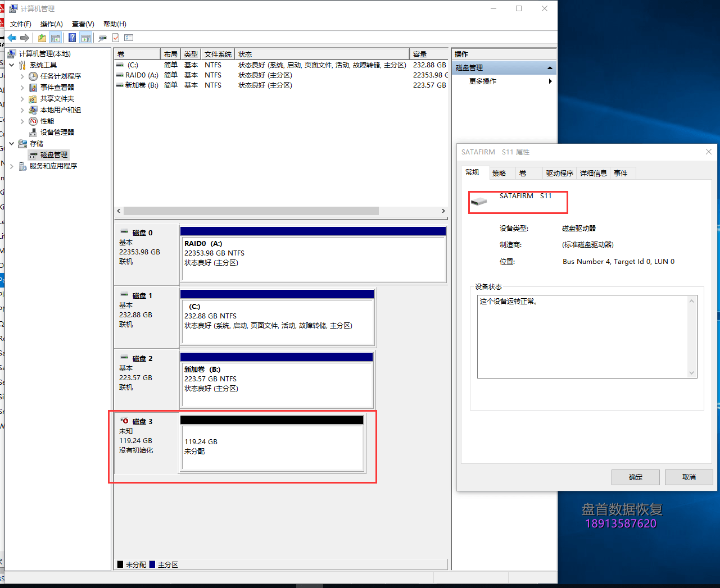The height and width of the screenshot is (588, 720).
Task: Open the 文件(F) menu
Action: 21,24
